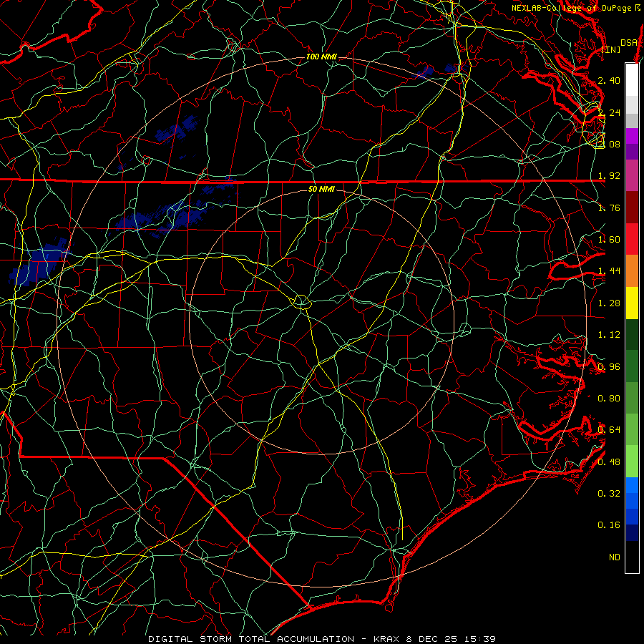Pick the yellow legend swatch
The width and height of the screenshot is (644, 644).
coord(632,303)
